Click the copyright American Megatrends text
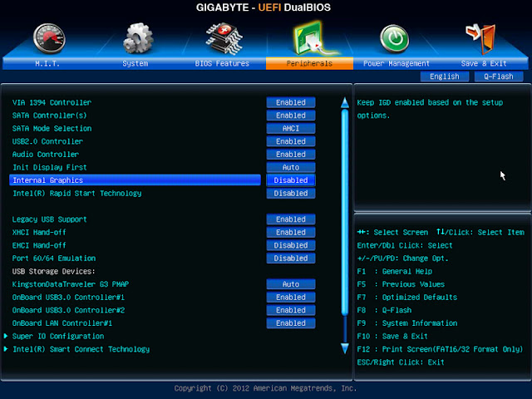This screenshot has width=532, height=399. point(266,388)
